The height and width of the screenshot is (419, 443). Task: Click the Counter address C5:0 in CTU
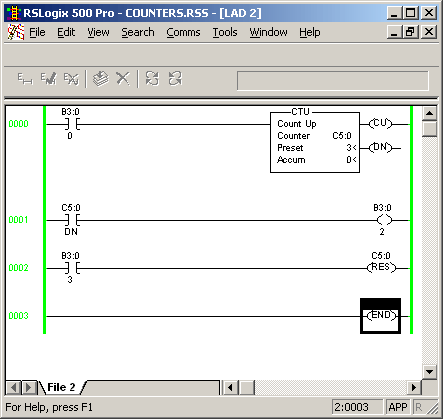[x=342, y=136]
